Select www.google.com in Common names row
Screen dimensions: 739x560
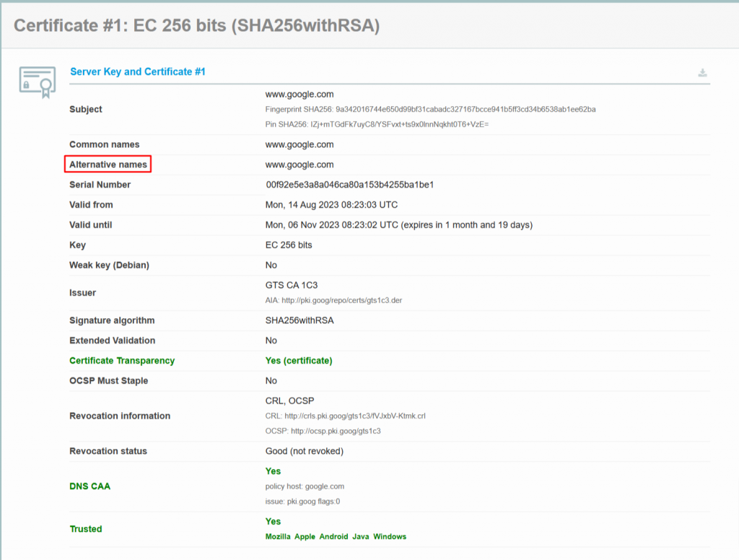pos(299,145)
